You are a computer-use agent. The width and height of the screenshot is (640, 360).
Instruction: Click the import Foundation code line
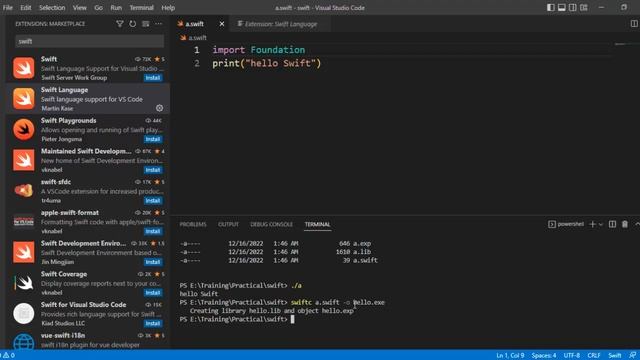point(258,50)
